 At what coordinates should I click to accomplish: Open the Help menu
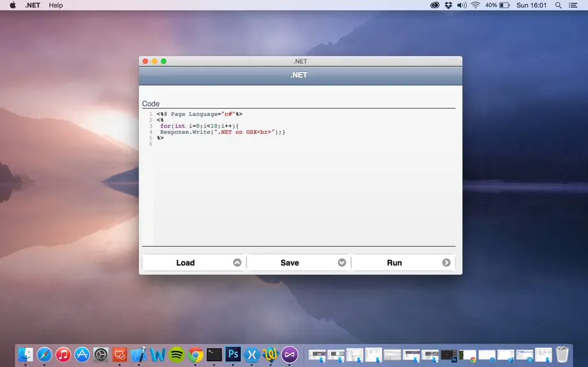(x=55, y=5)
